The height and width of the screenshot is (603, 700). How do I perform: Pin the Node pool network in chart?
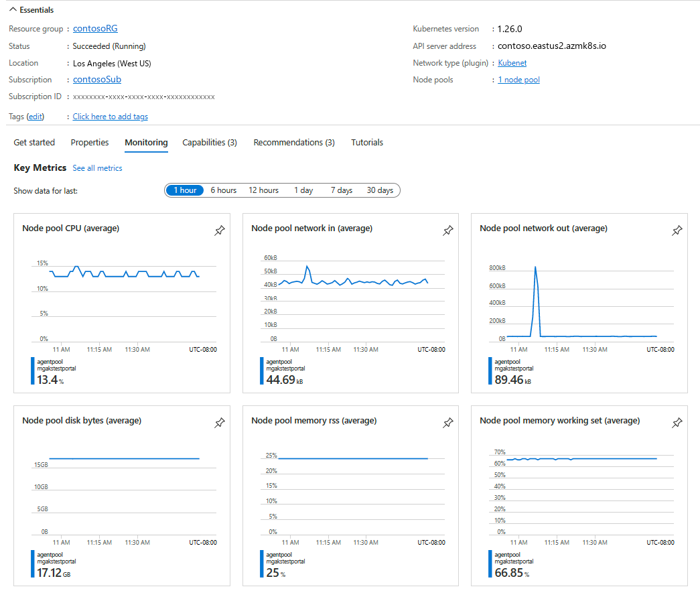tap(448, 230)
